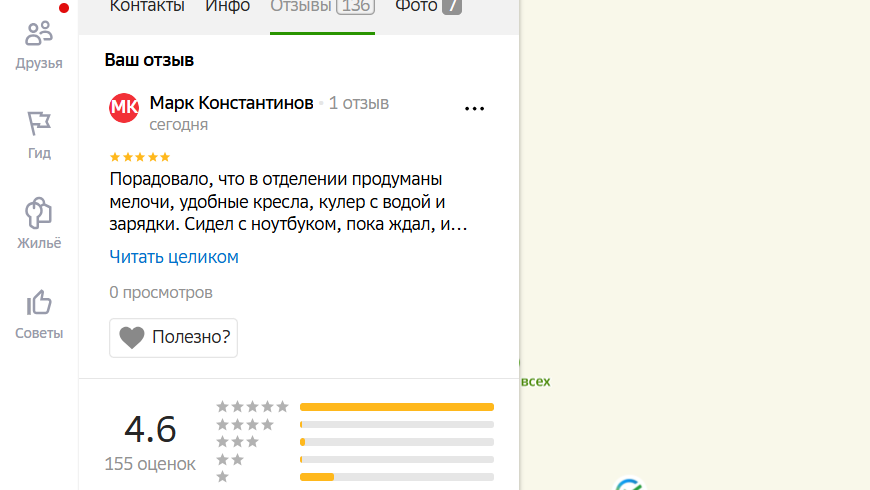This screenshot has width=870, height=490.
Task: Open the three-dots menu of the review
Action: (x=474, y=109)
